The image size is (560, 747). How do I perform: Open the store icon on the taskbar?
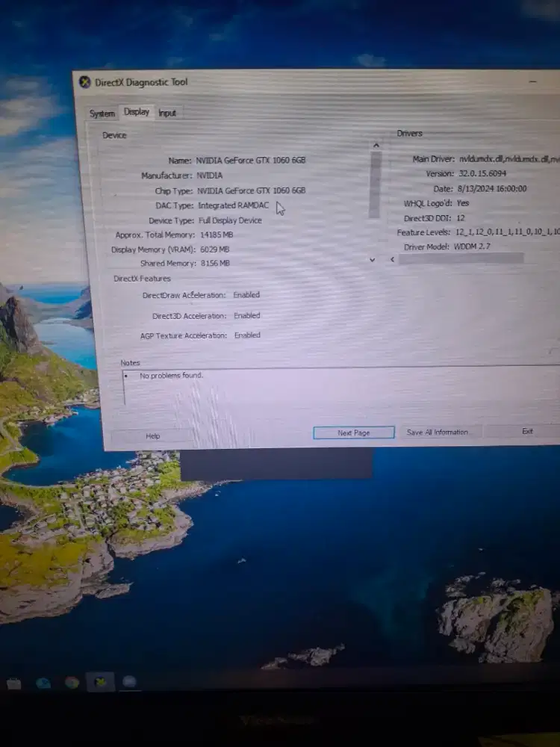pos(13,683)
